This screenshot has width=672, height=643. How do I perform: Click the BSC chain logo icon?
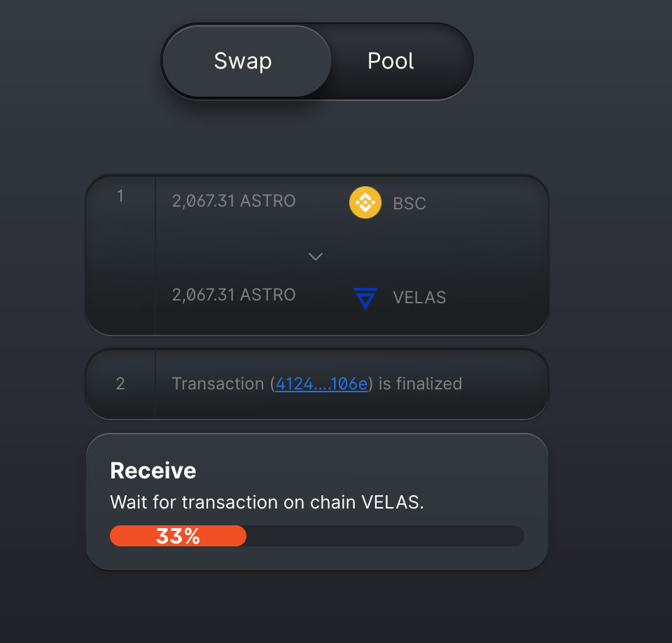pos(365,202)
